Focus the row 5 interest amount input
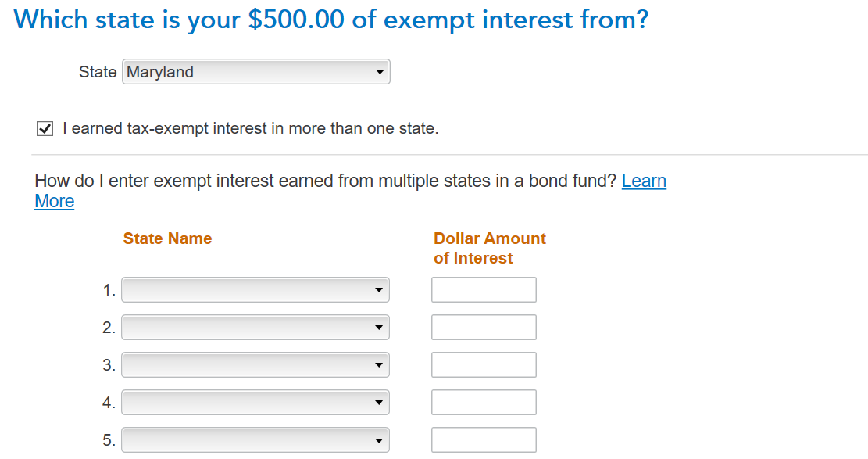 point(484,440)
